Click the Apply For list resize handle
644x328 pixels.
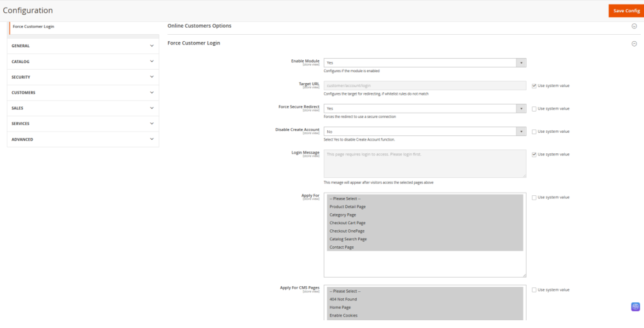524,275
